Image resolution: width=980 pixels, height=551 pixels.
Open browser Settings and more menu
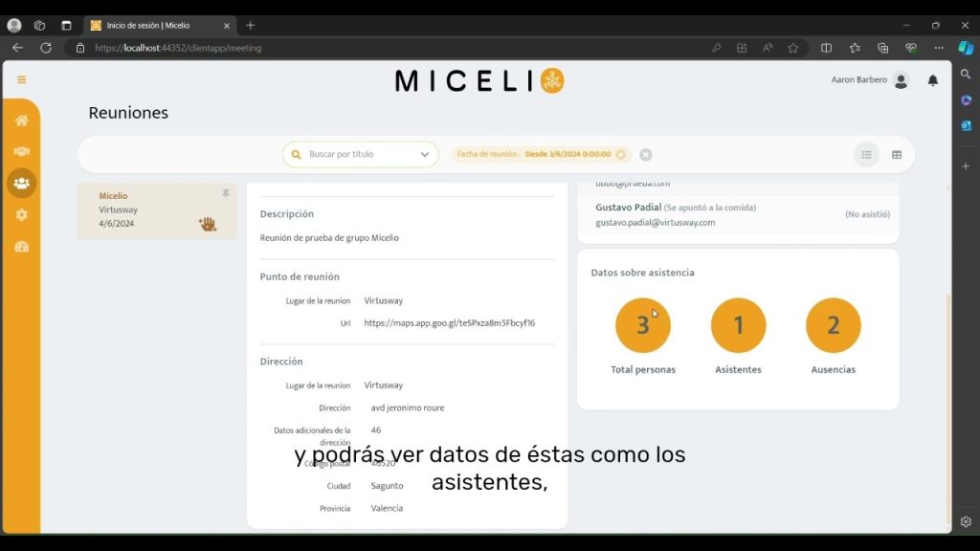point(939,48)
